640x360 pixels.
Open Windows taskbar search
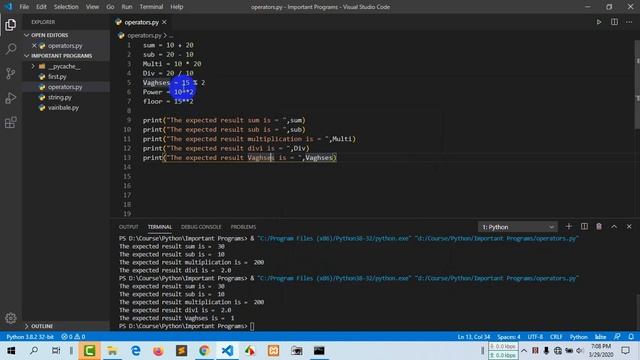[x=34, y=351]
